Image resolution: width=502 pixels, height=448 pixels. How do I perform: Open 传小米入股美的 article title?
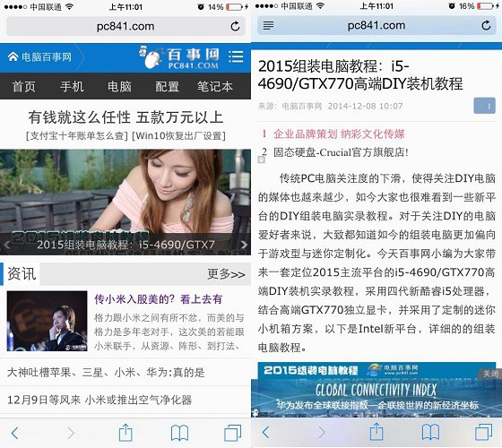click(x=158, y=299)
